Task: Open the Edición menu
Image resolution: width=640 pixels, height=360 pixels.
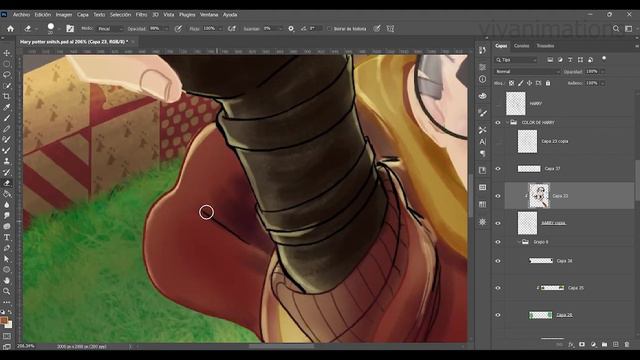Action: (x=42, y=14)
